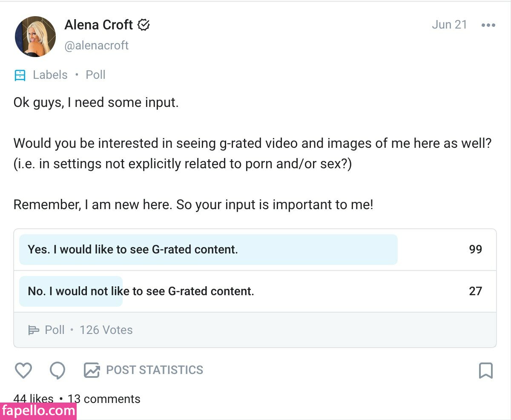Viewport: 511px width, 420px height.
Task: Open the Alena Croft display name
Action: (x=99, y=25)
